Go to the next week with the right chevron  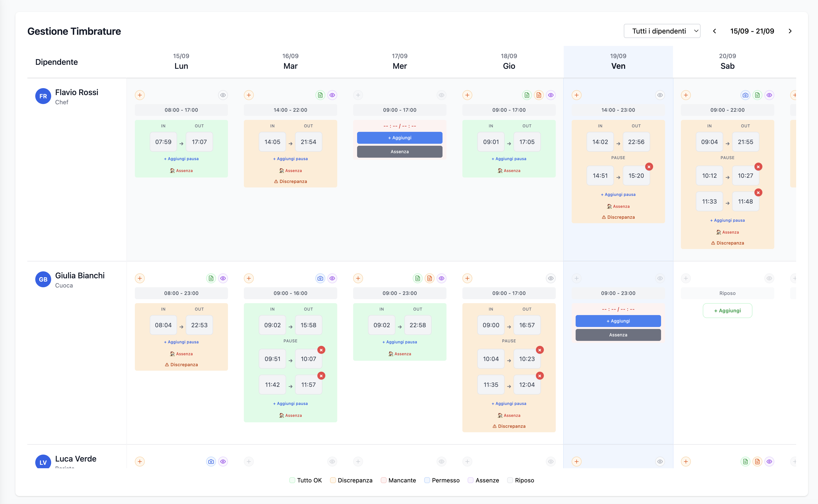tap(790, 31)
